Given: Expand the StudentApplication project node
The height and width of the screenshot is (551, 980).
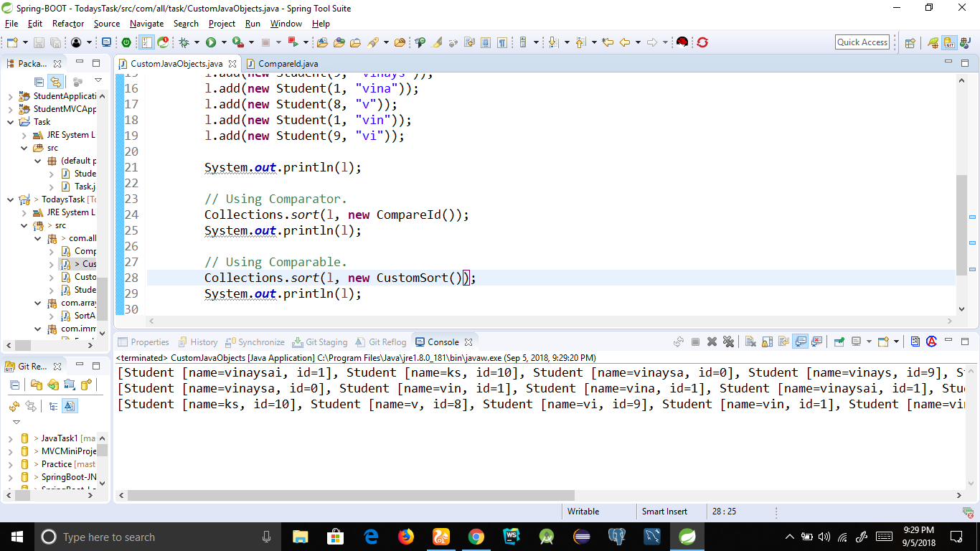Looking at the screenshot, I should (x=10, y=96).
